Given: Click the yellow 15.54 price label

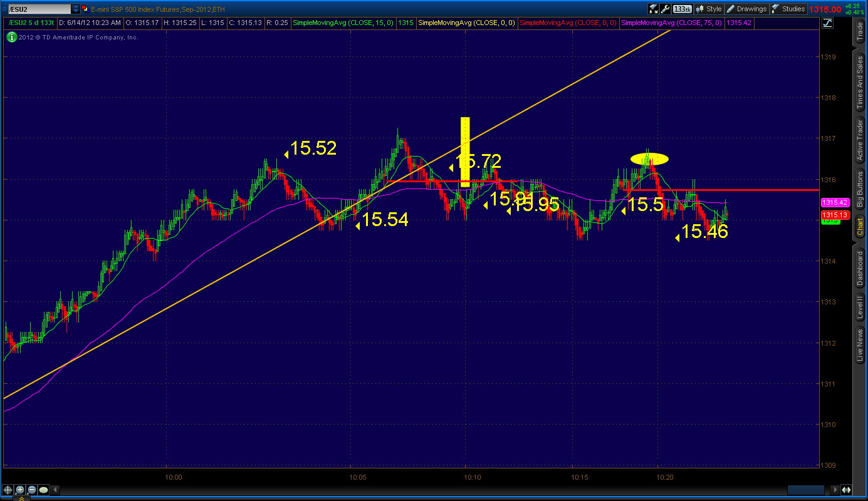Looking at the screenshot, I should [385, 220].
